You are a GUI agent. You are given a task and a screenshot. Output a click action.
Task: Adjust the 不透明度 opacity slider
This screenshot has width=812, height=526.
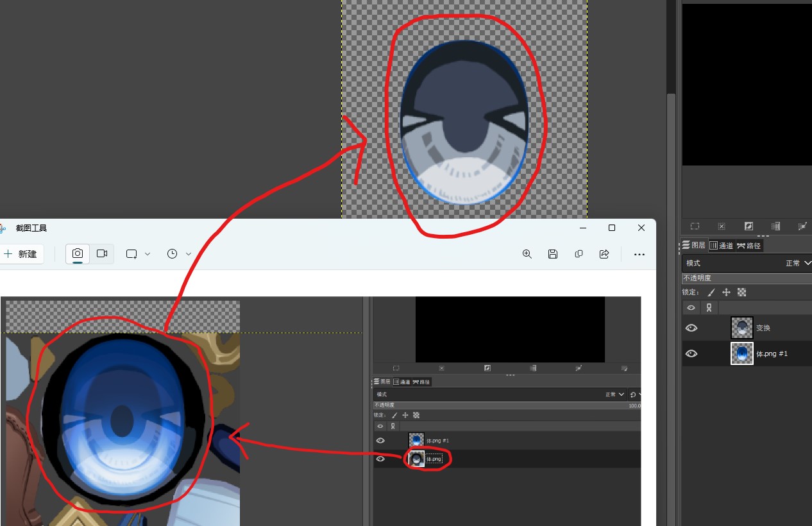(x=747, y=278)
